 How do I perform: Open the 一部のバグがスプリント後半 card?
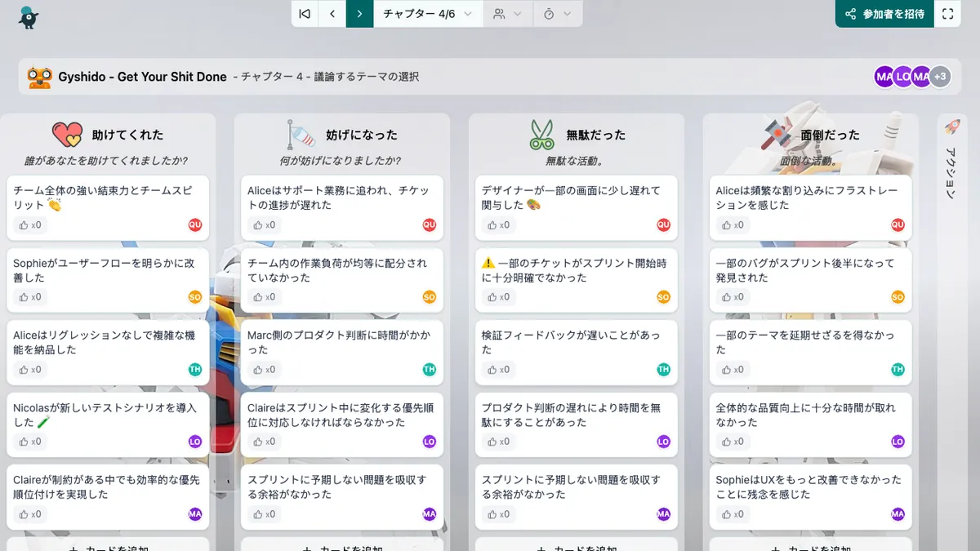point(804,270)
